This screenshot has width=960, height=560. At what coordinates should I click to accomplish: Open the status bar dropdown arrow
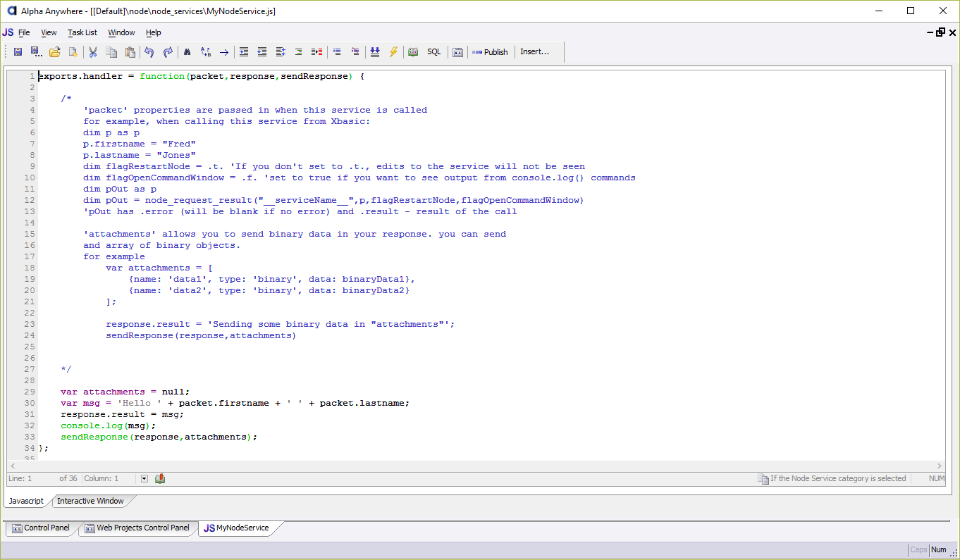click(x=144, y=478)
